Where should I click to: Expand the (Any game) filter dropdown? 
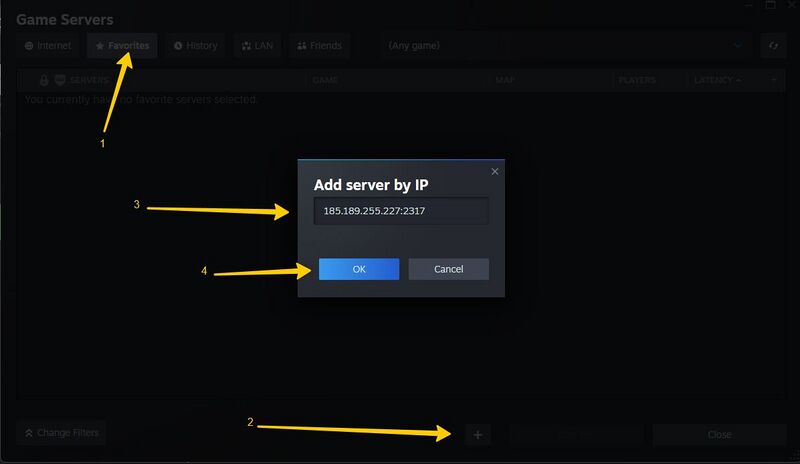564,46
